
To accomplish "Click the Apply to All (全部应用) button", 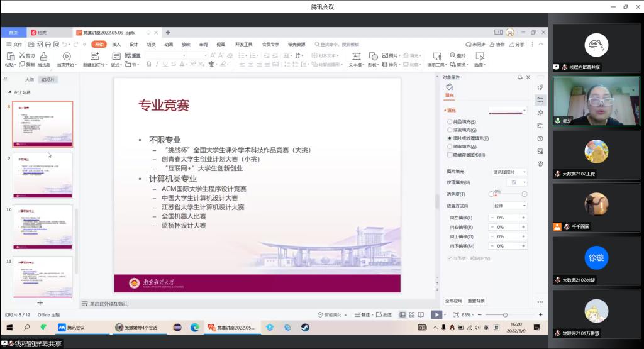I will pos(453,301).
